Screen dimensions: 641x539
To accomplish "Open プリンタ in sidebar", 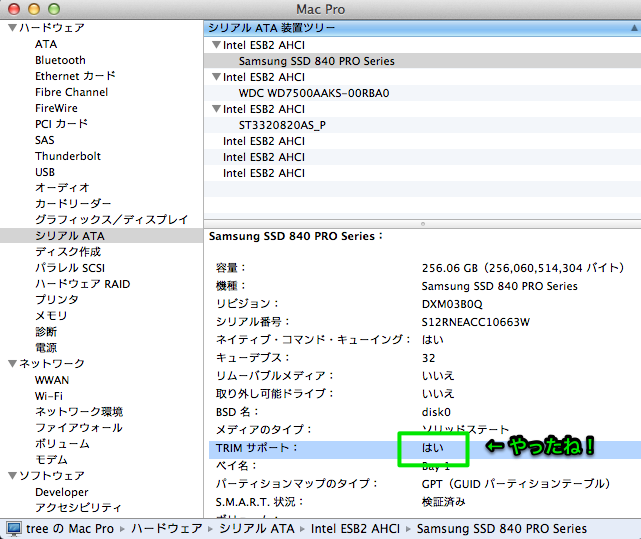I will click(x=57, y=300).
